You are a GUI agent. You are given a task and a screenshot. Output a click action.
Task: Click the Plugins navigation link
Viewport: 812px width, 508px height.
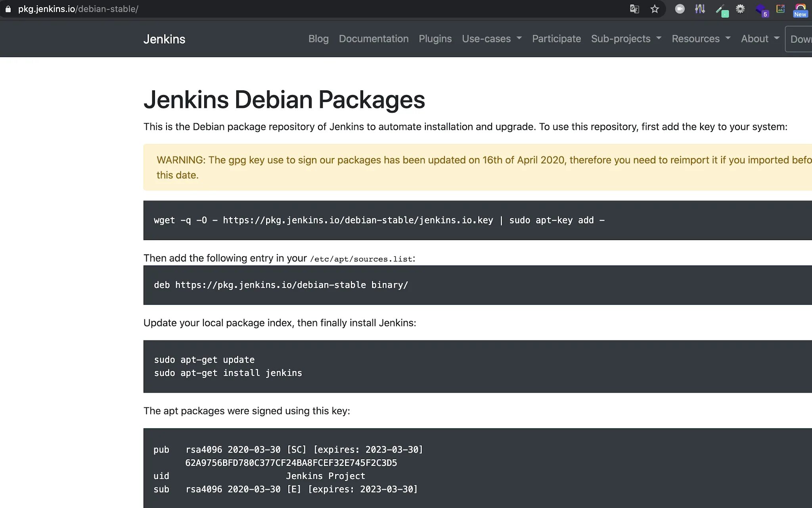[435, 39]
